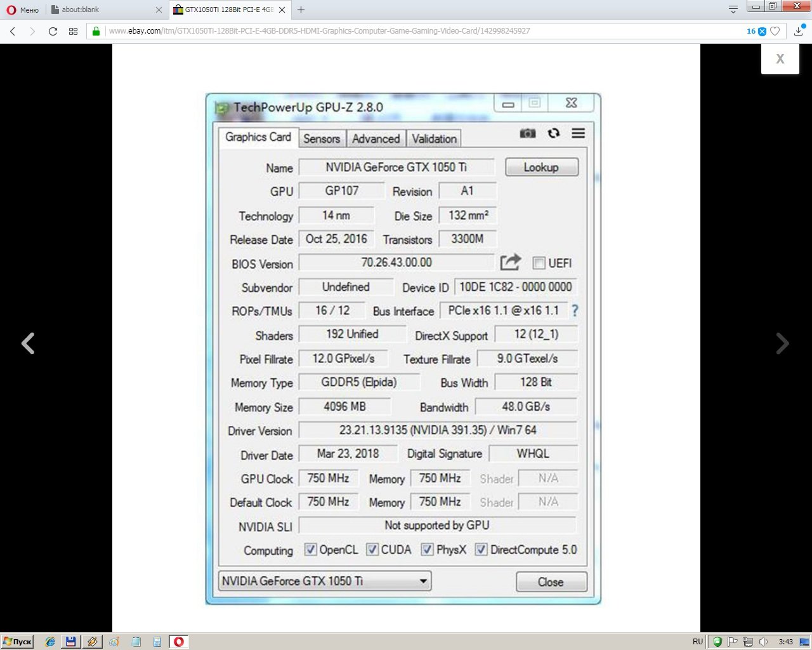Click the hamburger menu icon in GPU-Z
Viewport: 812px width, 650px height.
pos(578,133)
